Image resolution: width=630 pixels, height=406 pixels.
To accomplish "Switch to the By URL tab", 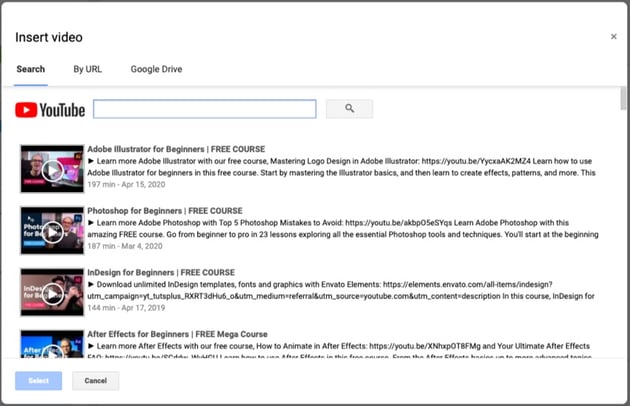I will point(87,69).
